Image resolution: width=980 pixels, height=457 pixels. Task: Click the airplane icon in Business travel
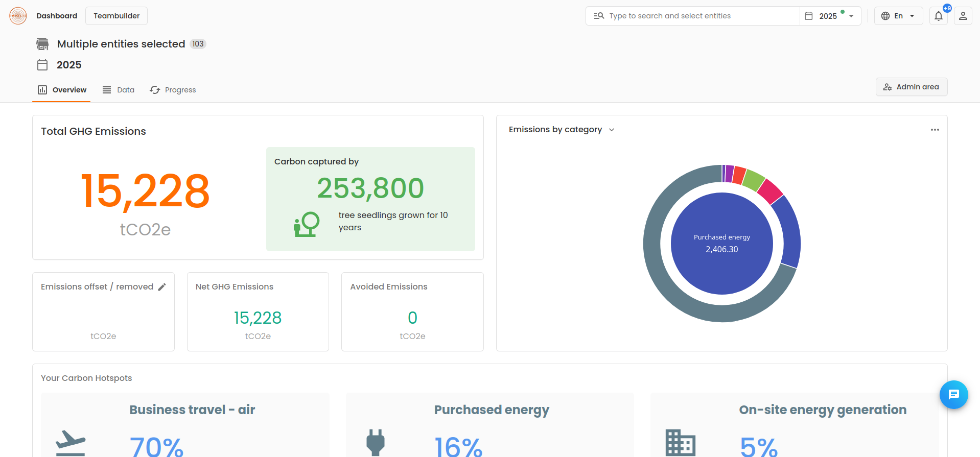click(x=71, y=442)
